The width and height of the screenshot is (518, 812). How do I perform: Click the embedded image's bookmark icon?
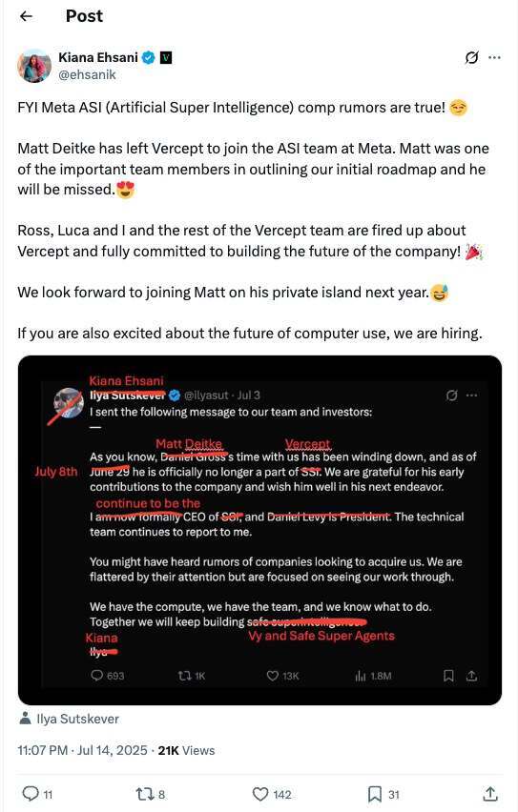pyautogui.click(x=449, y=676)
